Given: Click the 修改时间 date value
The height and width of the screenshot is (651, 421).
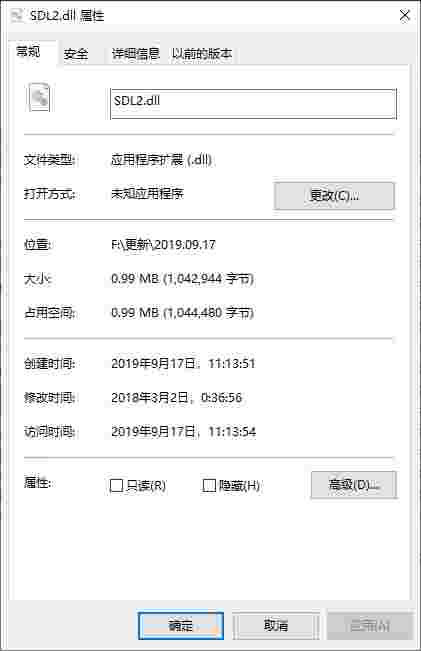Looking at the screenshot, I should (176, 398).
